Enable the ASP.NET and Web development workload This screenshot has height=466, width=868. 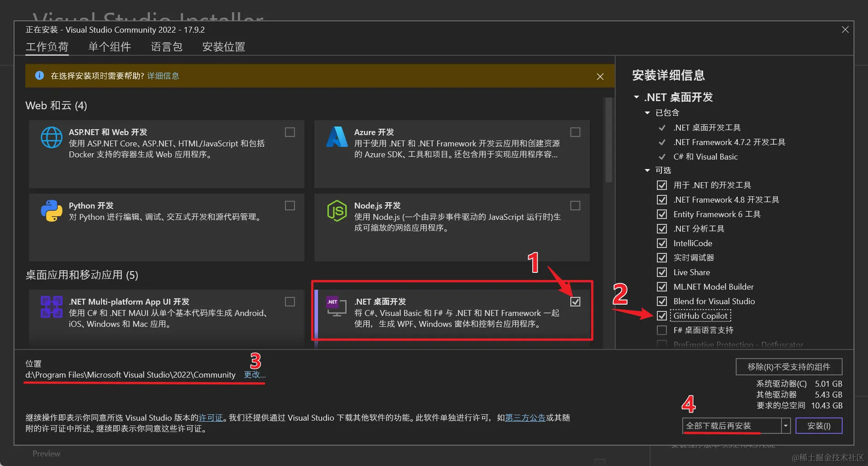point(290,132)
